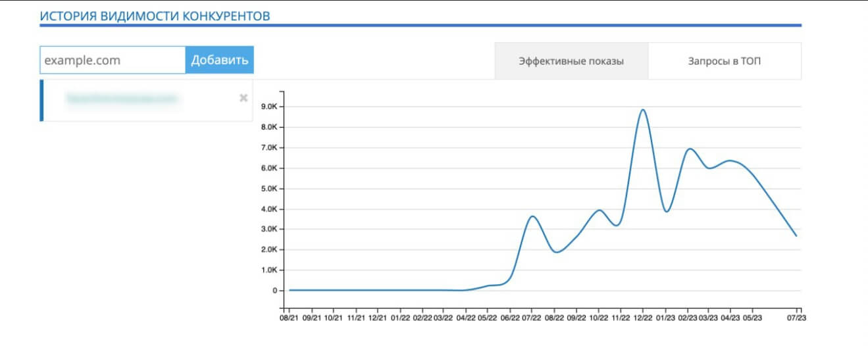This screenshot has width=868, height=346.
Task: Click the example.com domain input field
Action: pyautogui.click(x=113, y=60)
